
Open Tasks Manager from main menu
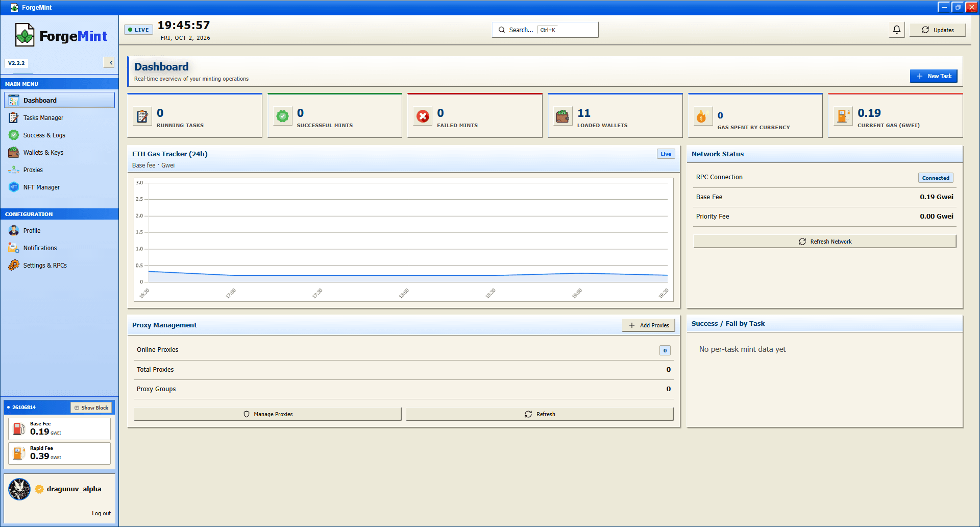click(x=59, y=117)
